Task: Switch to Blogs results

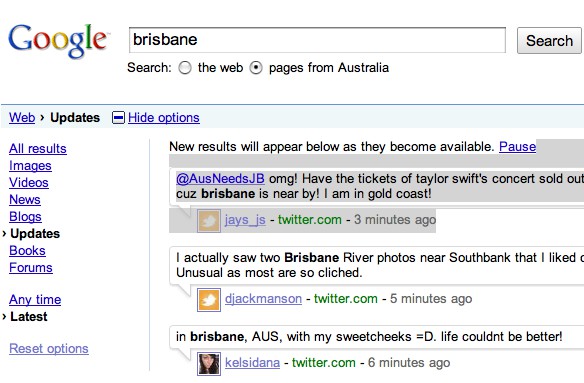Action: (25, 217)
